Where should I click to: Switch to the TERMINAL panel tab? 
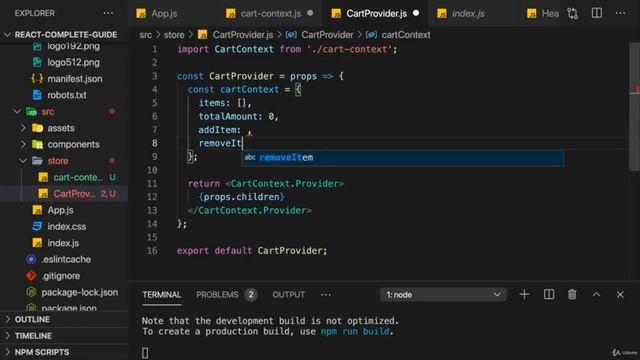[162, 295]
